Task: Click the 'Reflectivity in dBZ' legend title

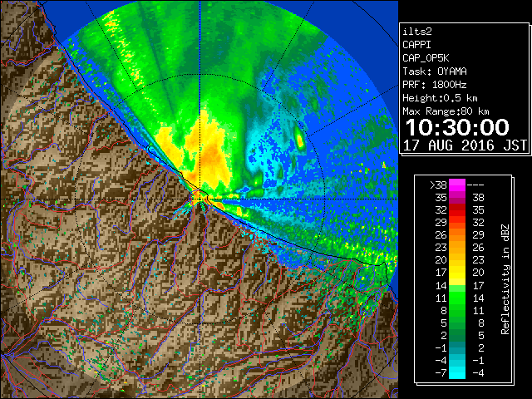Action: [505, 279]
